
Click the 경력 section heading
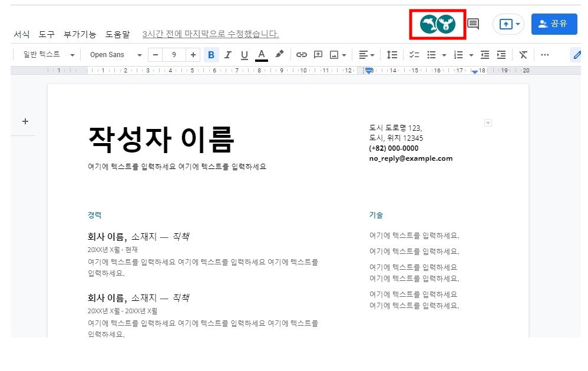[94, 215]
